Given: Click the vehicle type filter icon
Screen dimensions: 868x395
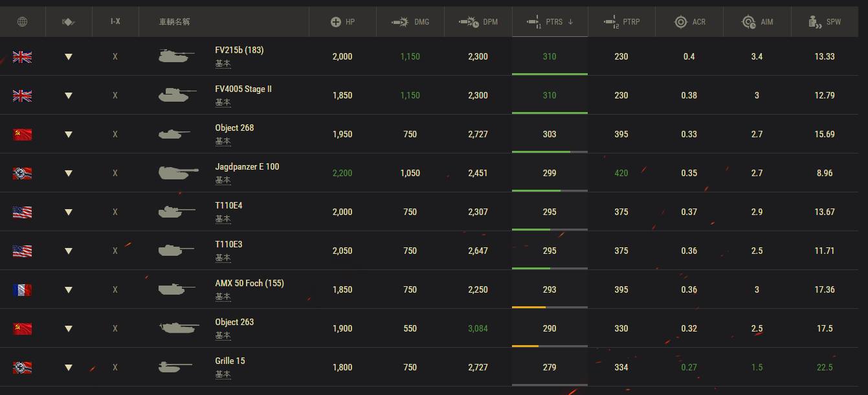Looking at the screenshot, I should tap(69, 22).
